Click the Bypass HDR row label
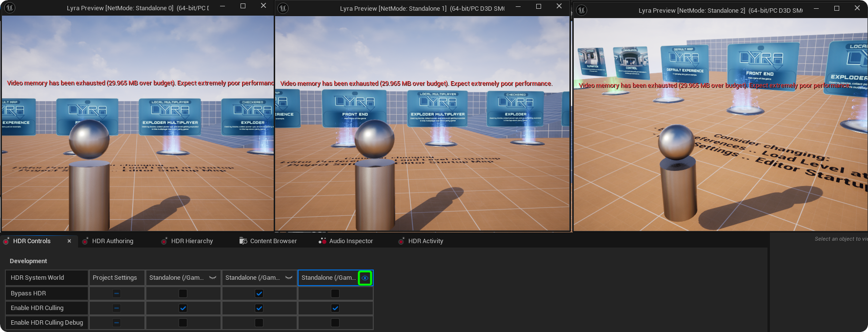Image resolution: width=868 pixels, height=332 pixels. 47,293
